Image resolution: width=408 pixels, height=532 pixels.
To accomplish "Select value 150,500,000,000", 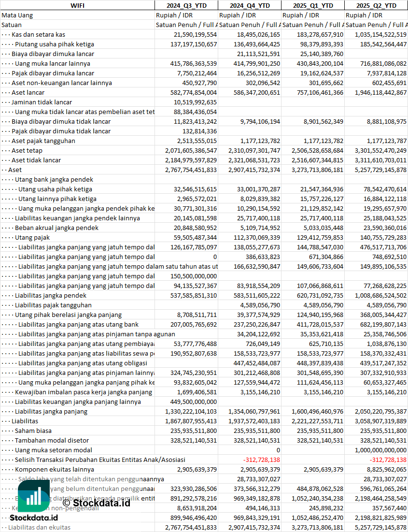I will (193, 276).
